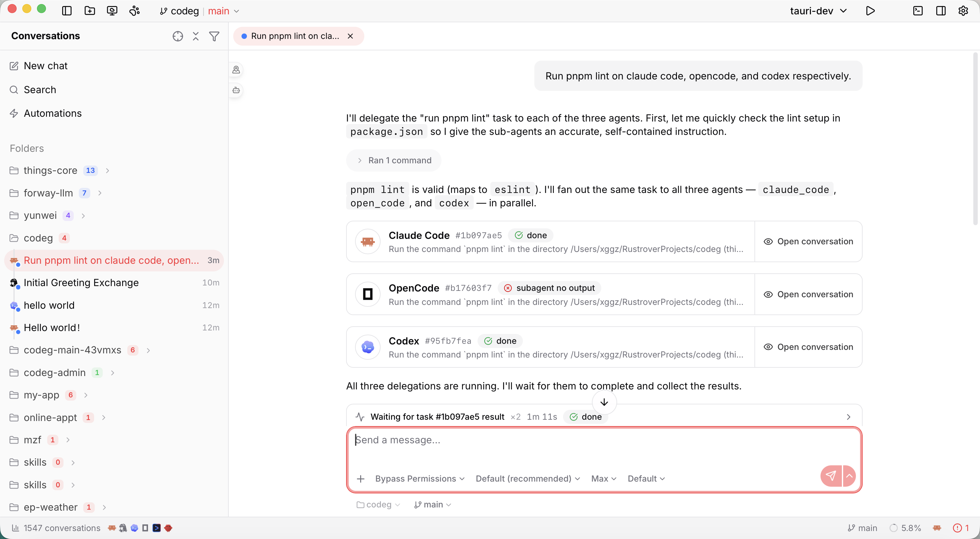Expand the yunwei folder chevron
980x539 pixels.
(x=83, y=216)
